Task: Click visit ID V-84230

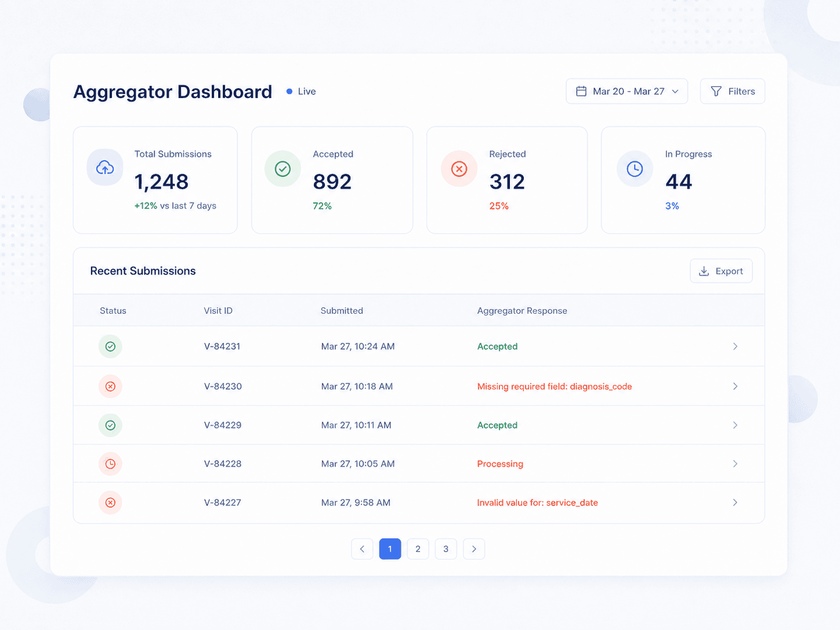Action: coord(223,386)
